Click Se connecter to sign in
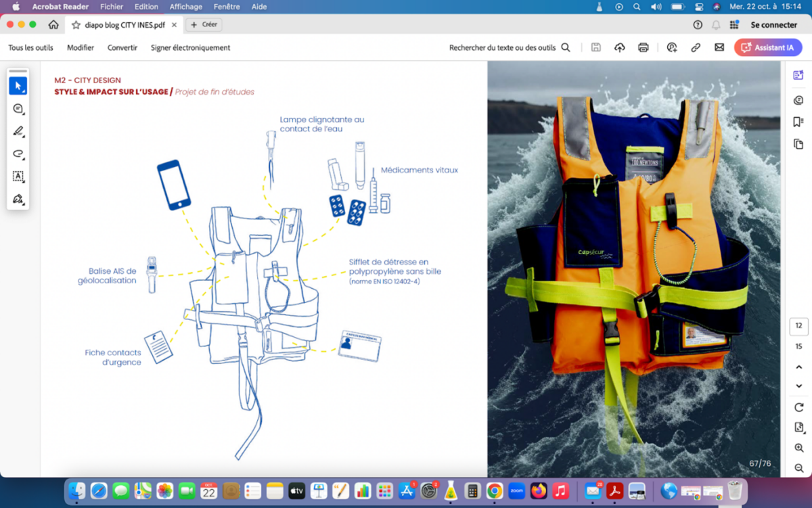 [773, 25]
